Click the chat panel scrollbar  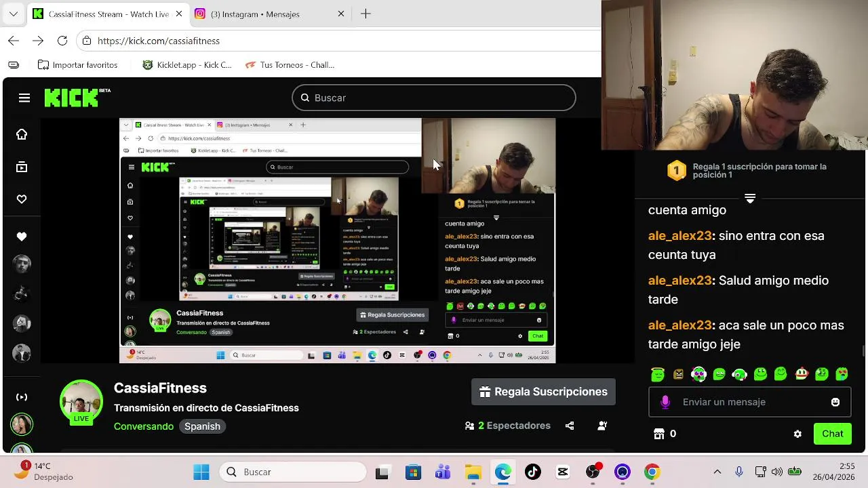864,350
